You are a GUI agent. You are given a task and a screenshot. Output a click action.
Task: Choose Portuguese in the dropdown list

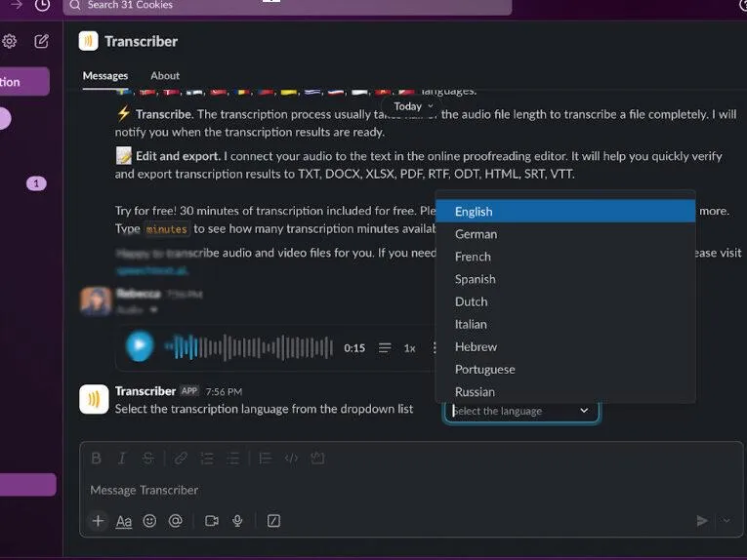pos(565,369)
